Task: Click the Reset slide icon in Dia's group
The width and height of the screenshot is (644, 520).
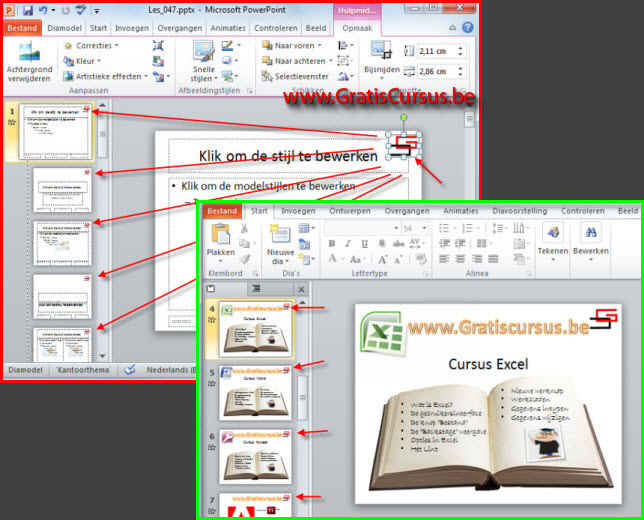Action: (304, 244)
